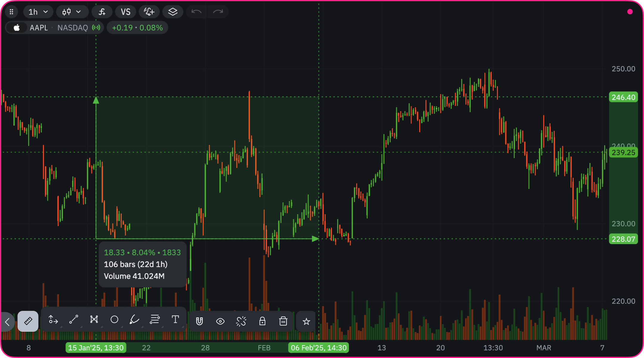
Task: Open the candlestick chart type dropdown
Action: coord(72,12)
